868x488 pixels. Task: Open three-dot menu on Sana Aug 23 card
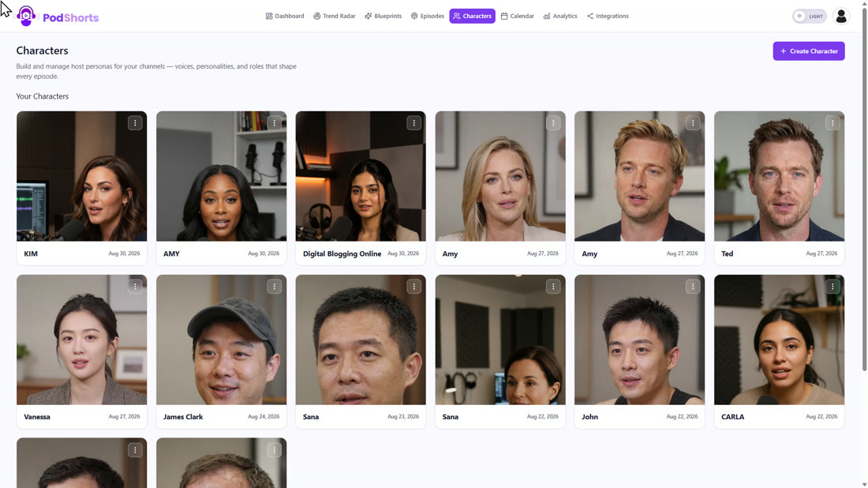click(414, 287)
